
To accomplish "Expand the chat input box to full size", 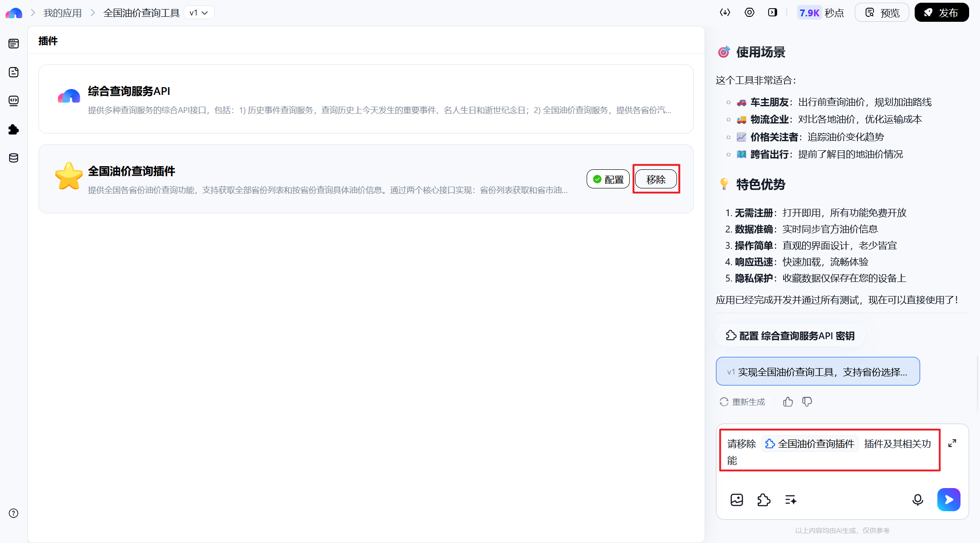I will point(952,443).
